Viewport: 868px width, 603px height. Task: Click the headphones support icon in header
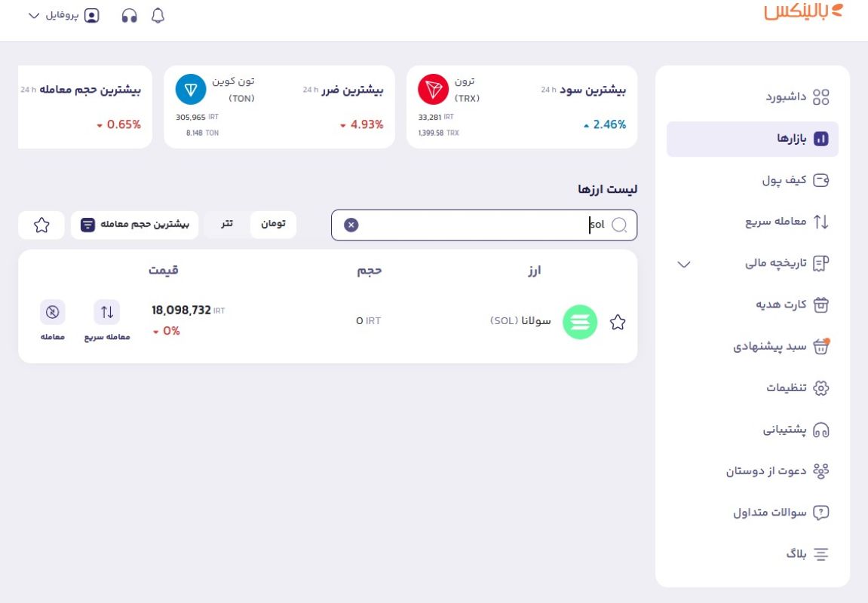130,16
